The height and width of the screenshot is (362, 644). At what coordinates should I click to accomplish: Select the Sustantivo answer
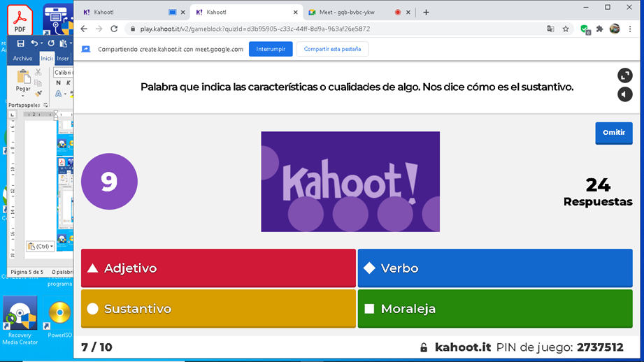218,309
